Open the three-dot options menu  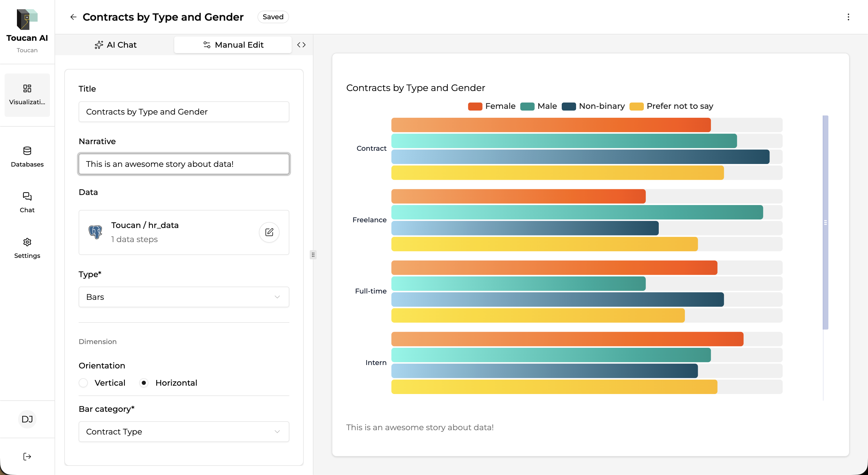[848, 17]
